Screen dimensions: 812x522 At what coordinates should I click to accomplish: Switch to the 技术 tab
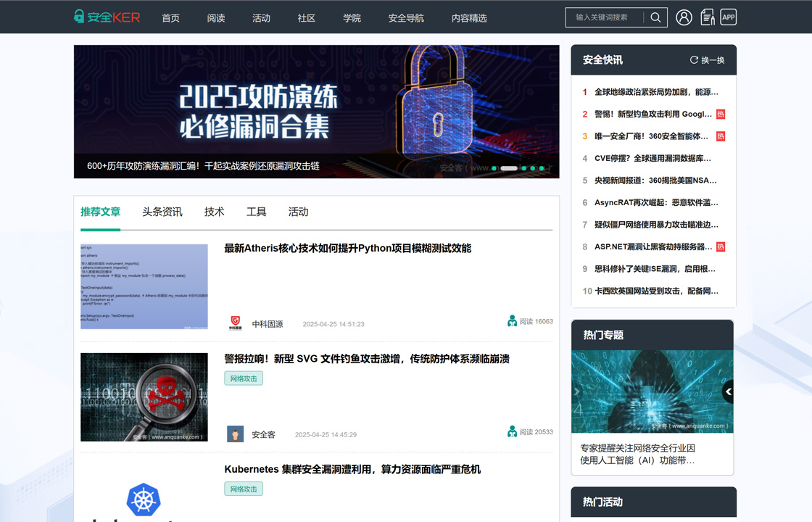(x=215, y=212)
